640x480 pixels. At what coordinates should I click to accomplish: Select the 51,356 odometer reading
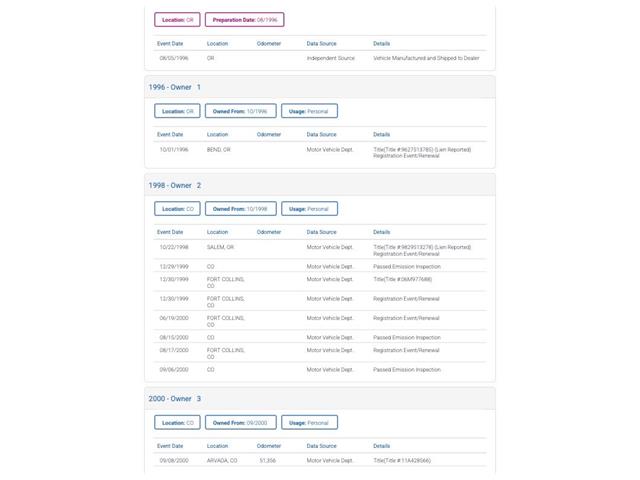coord(267,460)
